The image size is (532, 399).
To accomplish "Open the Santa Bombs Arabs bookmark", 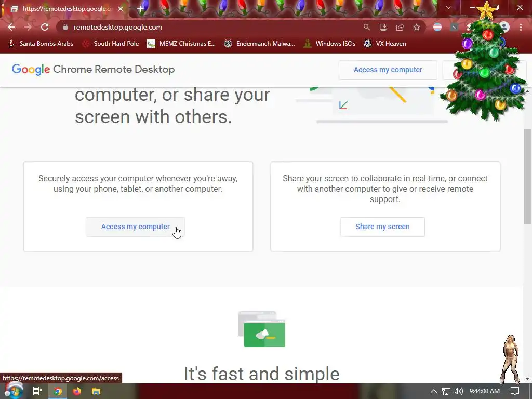I will [x=41, y=44].
